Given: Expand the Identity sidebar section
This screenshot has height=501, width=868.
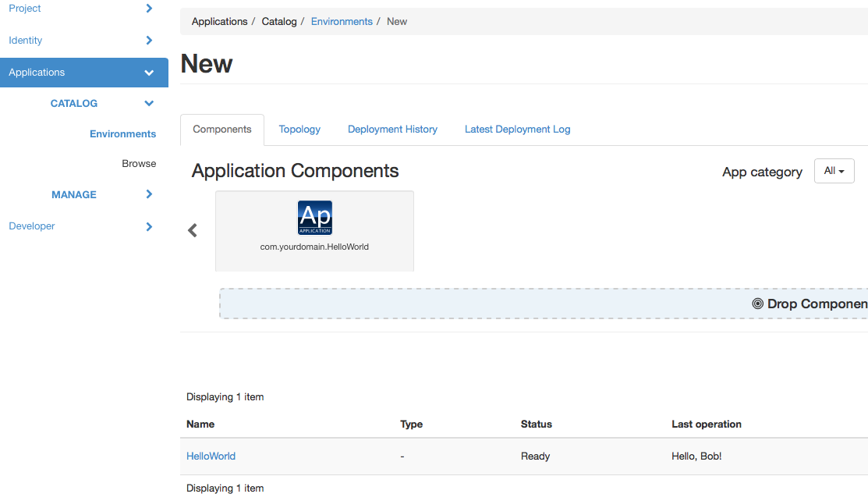Looking at the screenshot, I should coord(149,41).
